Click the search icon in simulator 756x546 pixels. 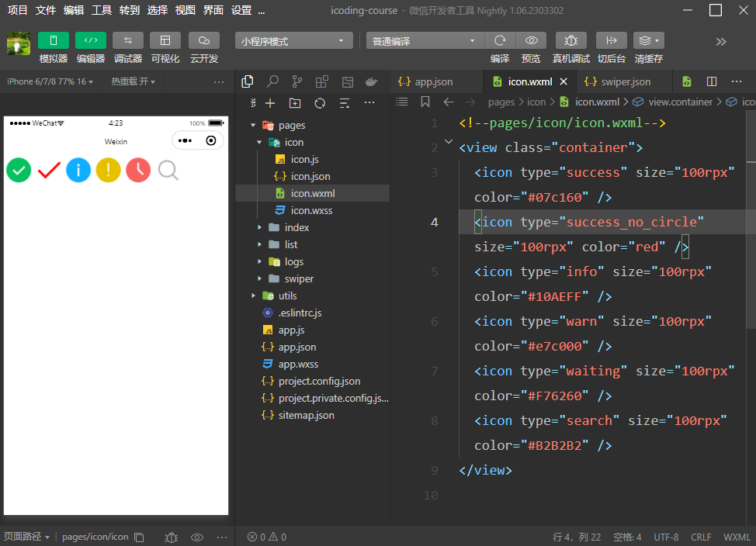168,170
